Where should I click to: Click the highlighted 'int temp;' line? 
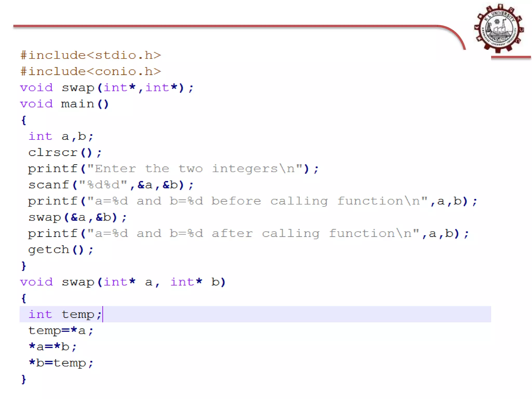65,315
